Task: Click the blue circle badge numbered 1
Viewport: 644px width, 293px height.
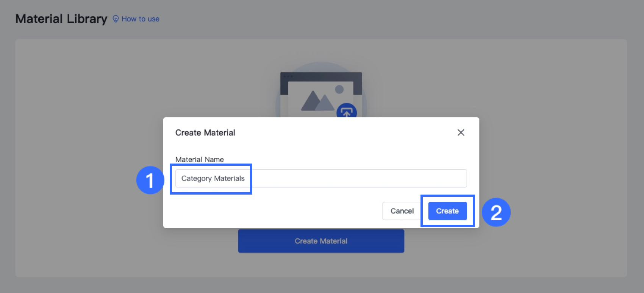Action: 150,180
